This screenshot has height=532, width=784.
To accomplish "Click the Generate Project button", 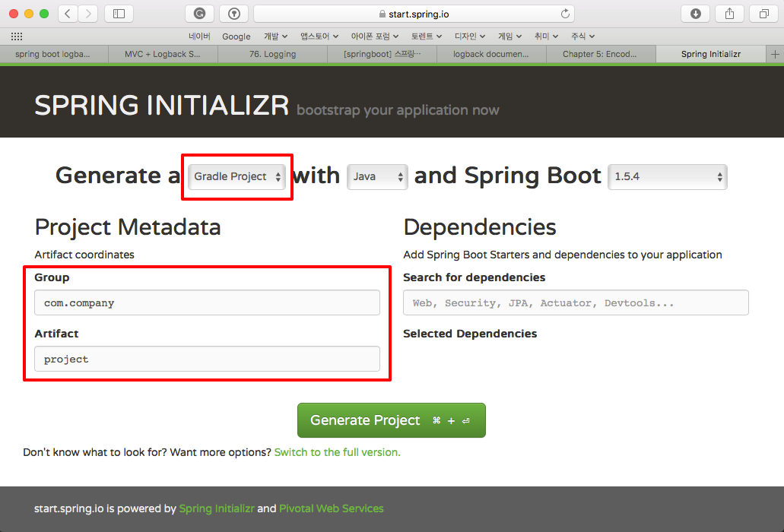I will pyautogui.click(x=391, y=420).
